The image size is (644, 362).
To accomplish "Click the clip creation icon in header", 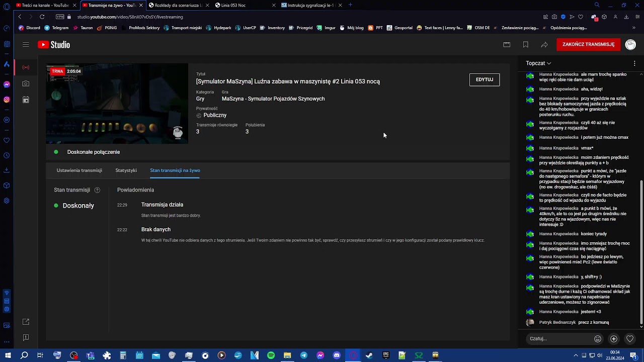I will click(x=507, y=45).
